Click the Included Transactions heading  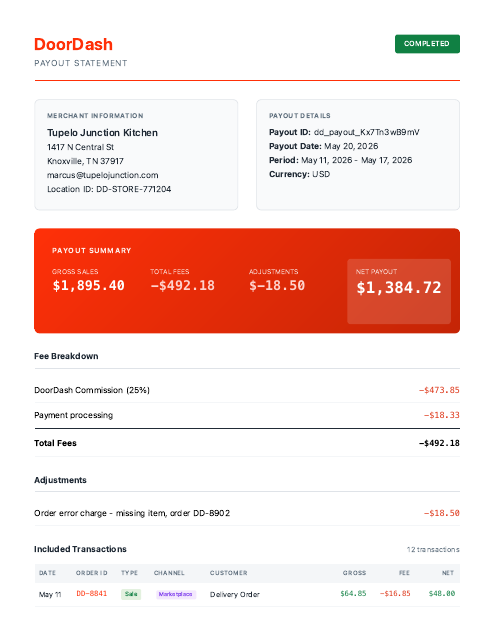point(80,549)
